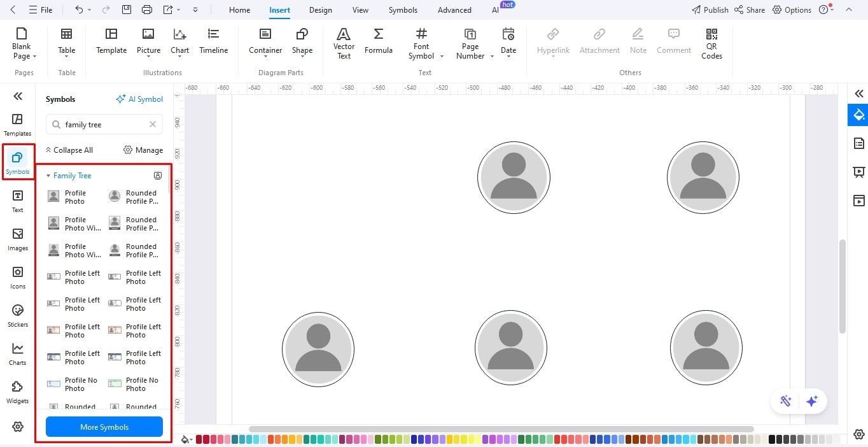Open AI Symbol generator

[x=139, y=99]
